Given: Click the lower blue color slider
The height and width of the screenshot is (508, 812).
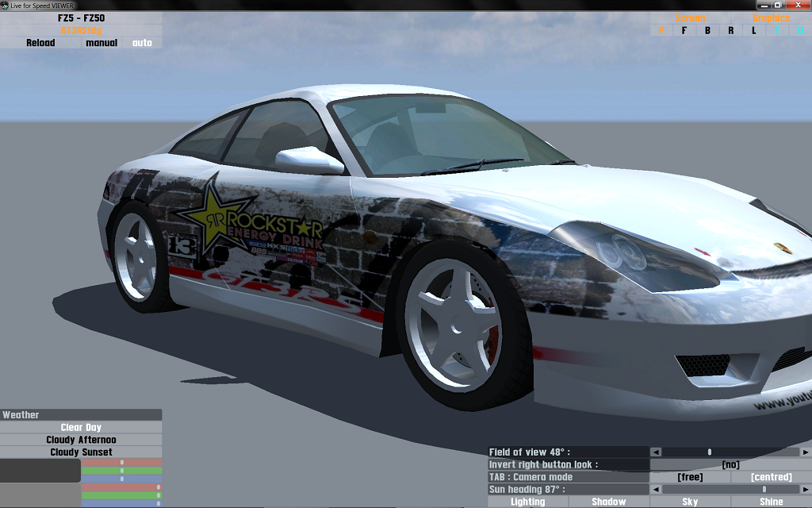Looking at the screenshot, I should click(x=121, y=503).
